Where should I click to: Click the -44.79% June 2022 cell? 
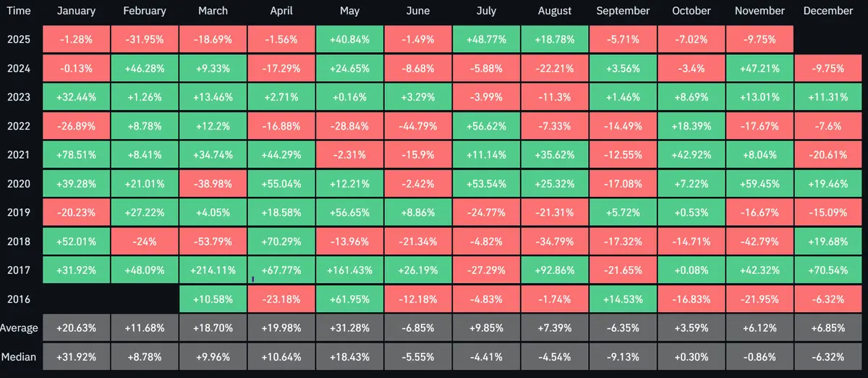(417, 126)
